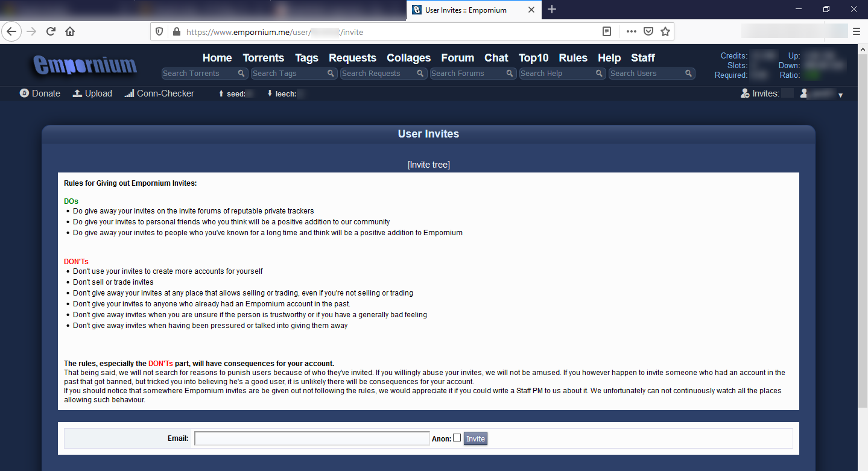Click the browser forward arrow
The image size is (868, 471).
click(31, 31)
